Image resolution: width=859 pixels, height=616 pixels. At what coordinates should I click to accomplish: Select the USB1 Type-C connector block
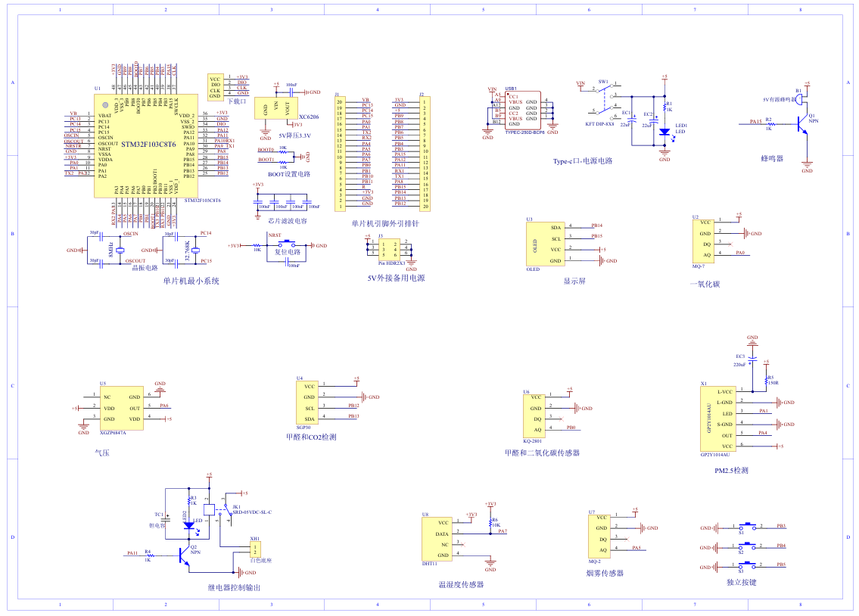[x=524, y=110]
